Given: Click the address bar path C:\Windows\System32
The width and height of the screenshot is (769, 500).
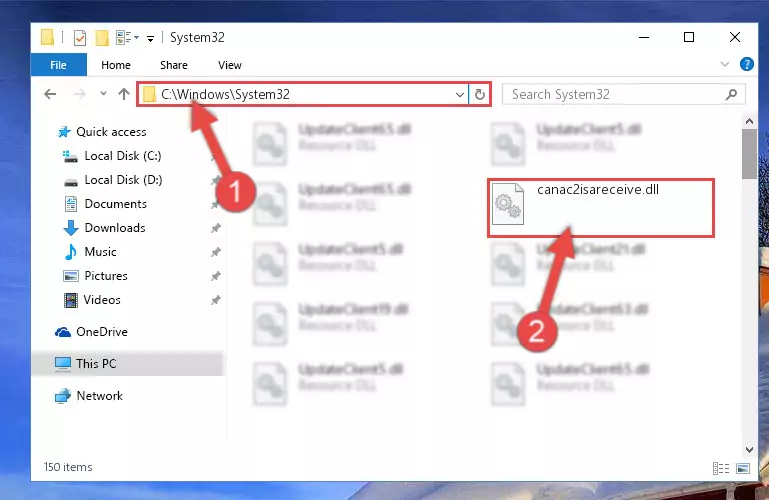Looking at the screenshot, I should tap(226, 94).
